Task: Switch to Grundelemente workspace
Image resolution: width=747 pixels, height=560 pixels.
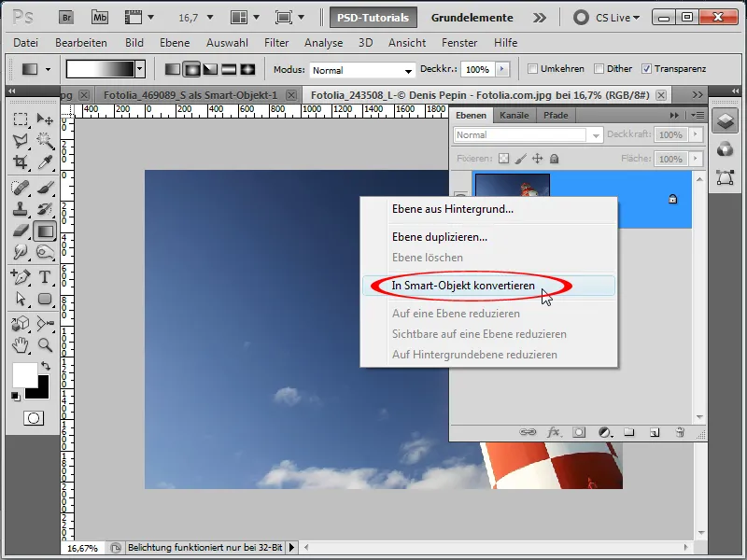Action: 472,18
